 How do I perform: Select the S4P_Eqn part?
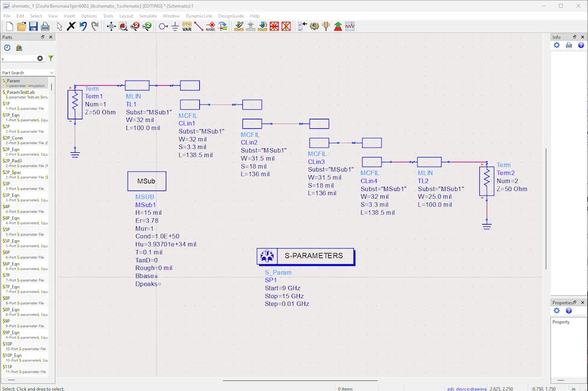[24, 220]
